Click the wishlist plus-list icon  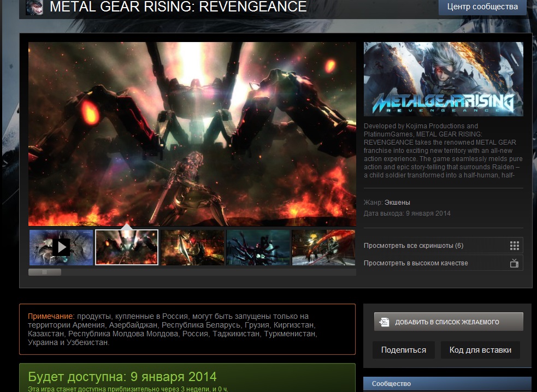click(x=384, y=322)
